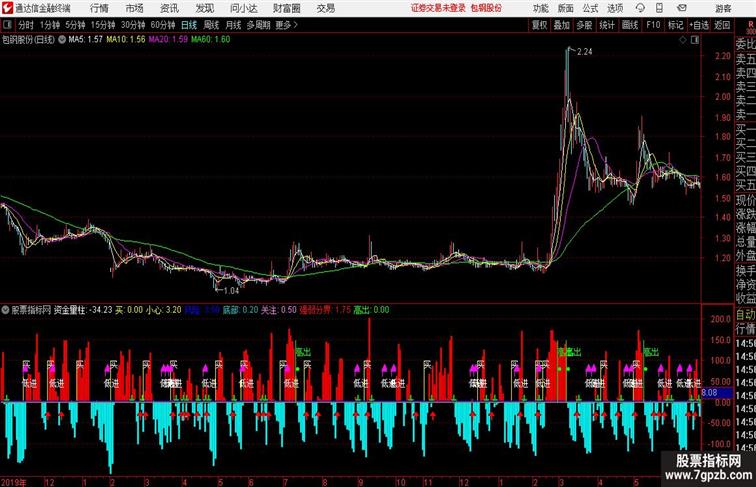Screen dimensions: 756x487
Task: Click the purple MA20: 1.59 label
Action: pos(168,40)
